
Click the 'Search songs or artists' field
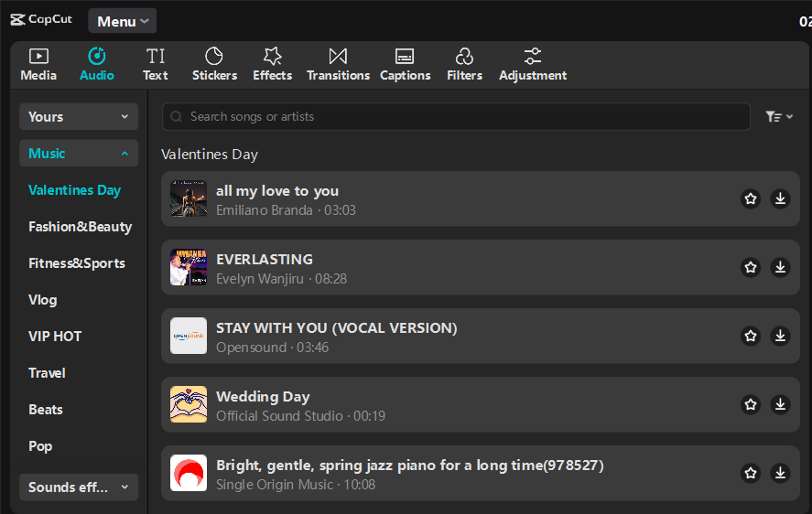click(456, 116)
